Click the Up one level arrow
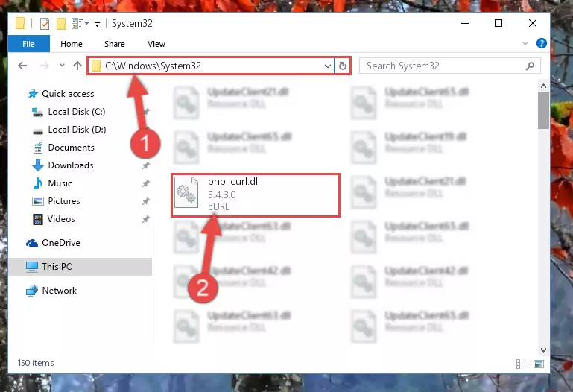This screenshot has height=392, width=573. coord(77,66)
